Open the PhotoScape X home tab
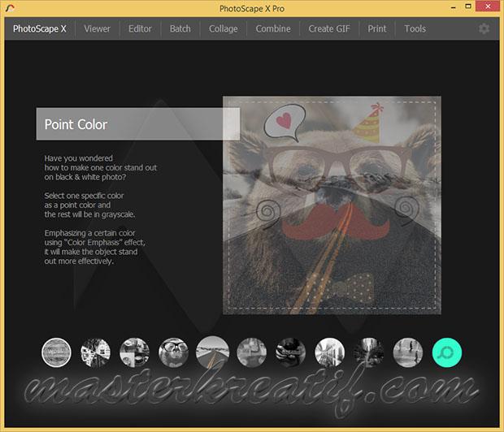Screen dimensions: 504x432 click(40, 29)
